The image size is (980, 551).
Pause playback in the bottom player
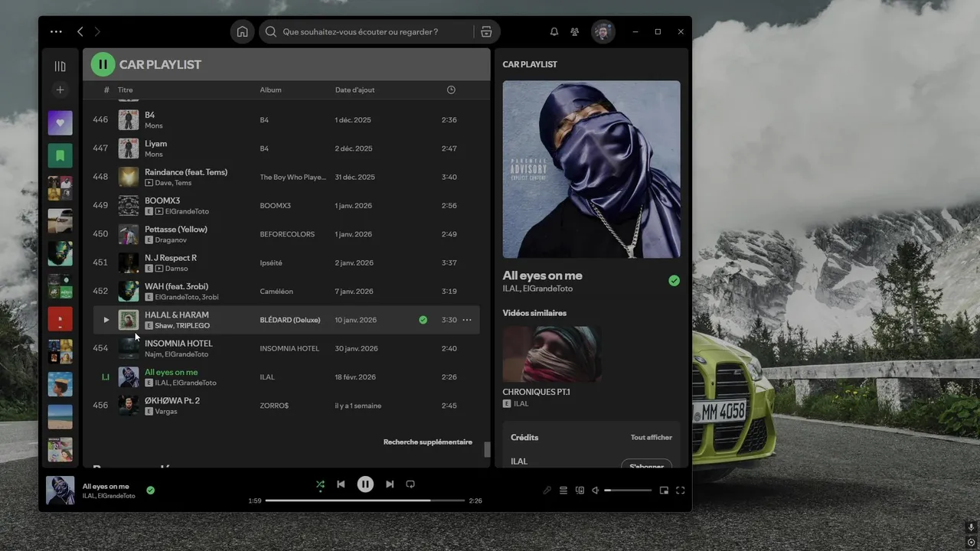[x=365, y=484]
